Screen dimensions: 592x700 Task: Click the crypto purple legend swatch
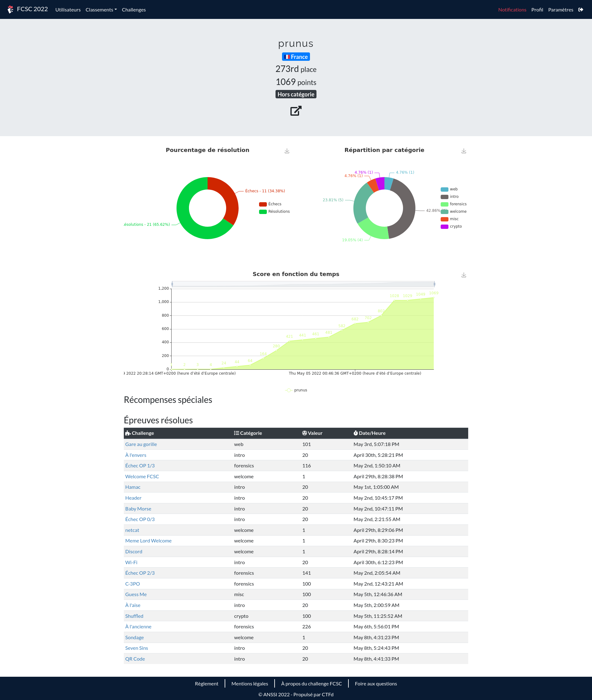pyautogui.click(x=444, y=226)
